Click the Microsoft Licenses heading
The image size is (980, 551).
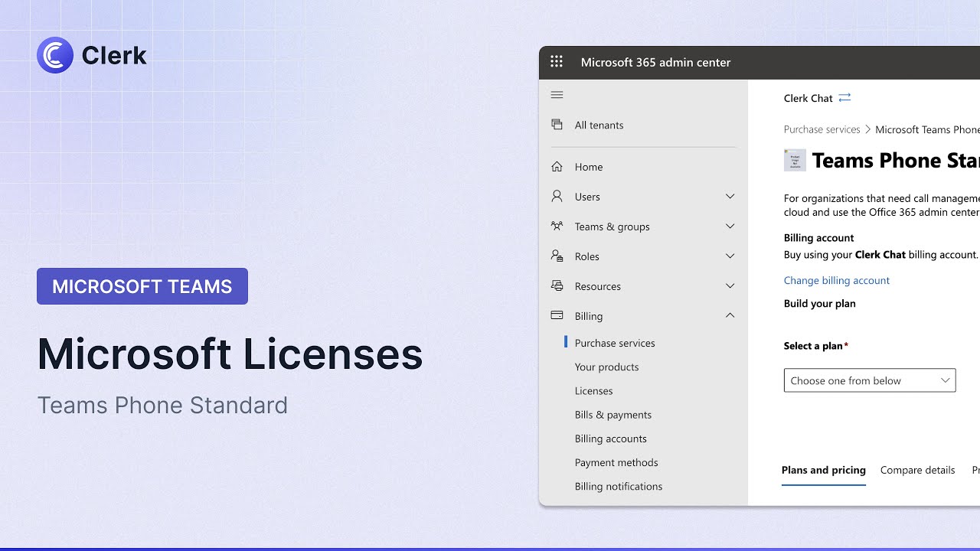(230, 354)
